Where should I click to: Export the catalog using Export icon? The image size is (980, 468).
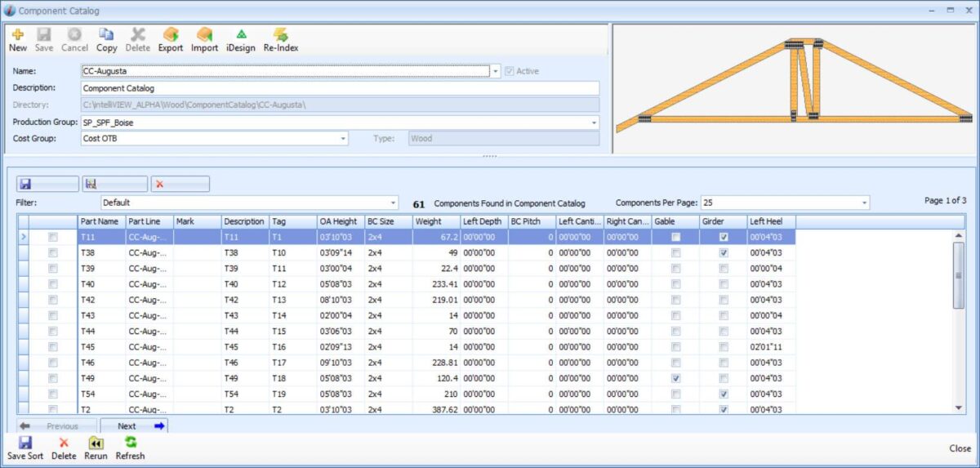[171, 38]
